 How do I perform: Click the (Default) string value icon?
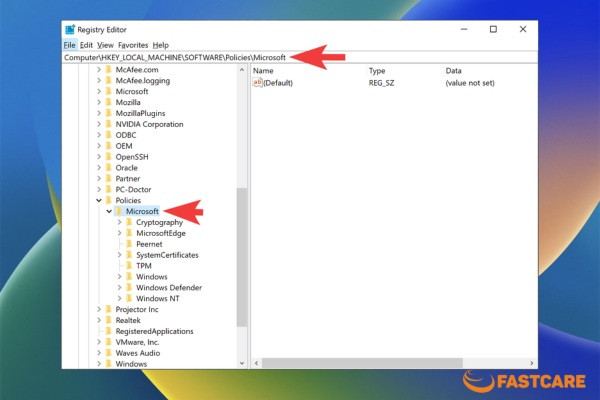tap(258, 82)
